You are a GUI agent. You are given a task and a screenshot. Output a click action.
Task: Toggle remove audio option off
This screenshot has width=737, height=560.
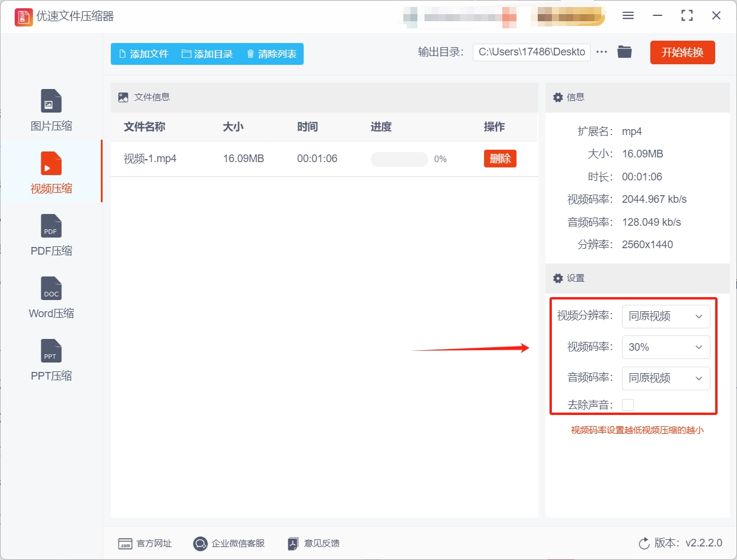click(628, 404)
